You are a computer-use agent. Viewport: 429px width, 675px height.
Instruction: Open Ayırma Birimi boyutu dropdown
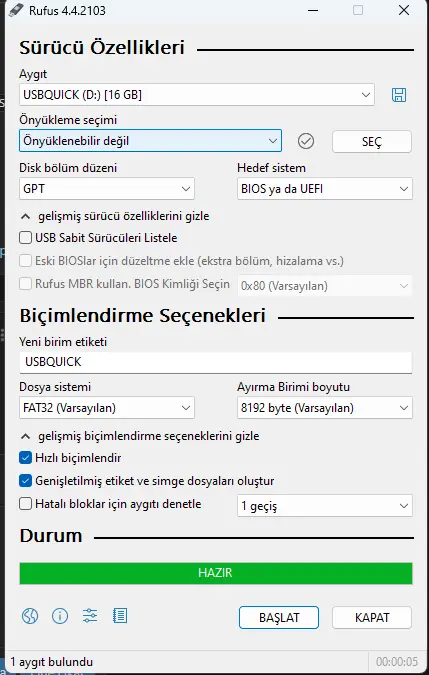324,408
